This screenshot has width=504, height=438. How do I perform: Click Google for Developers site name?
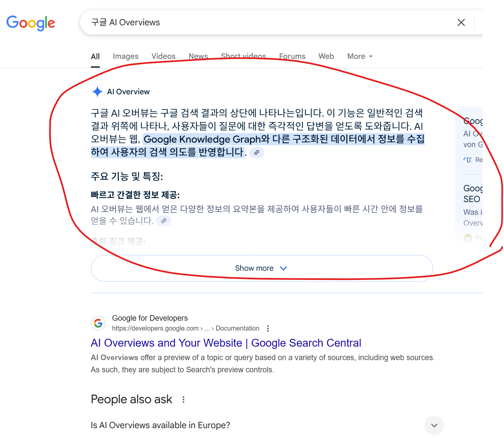tap(150, 318)
